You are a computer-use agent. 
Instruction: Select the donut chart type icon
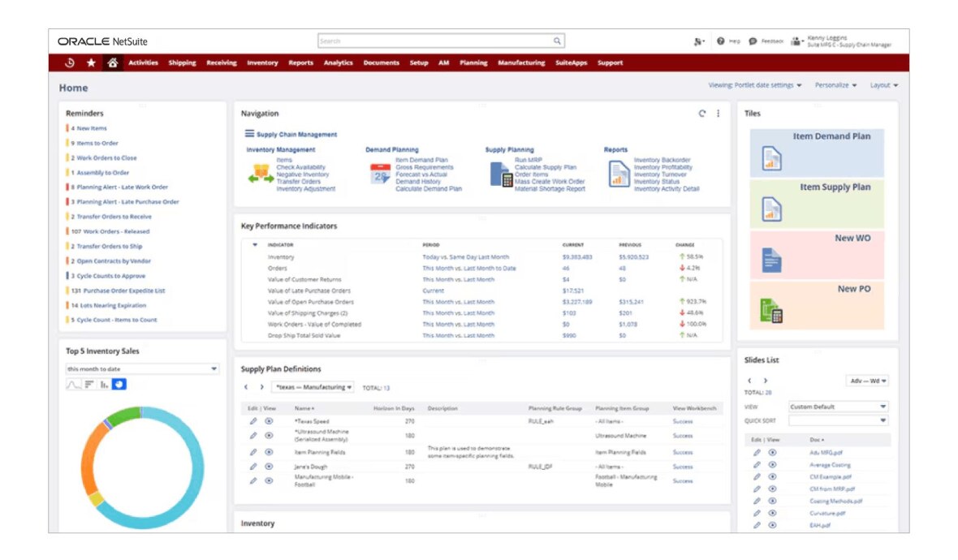point(119,384)
